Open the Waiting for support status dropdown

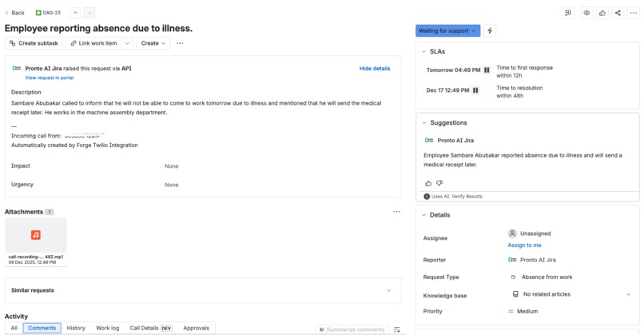coord(447,31)
